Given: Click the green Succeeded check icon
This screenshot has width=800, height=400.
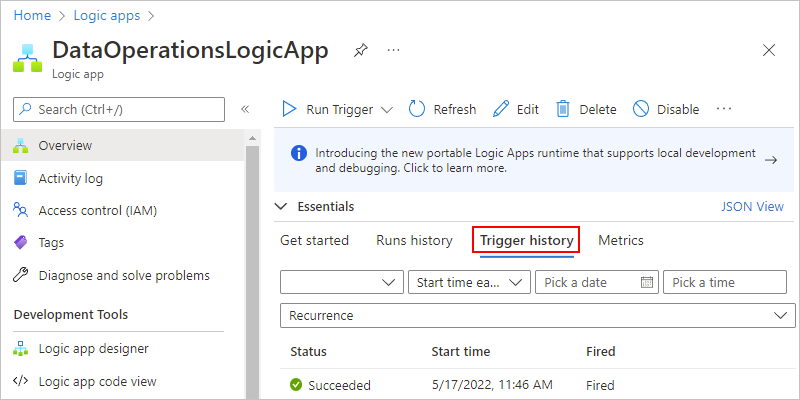Looking at the screenshot, I should 295,385.
